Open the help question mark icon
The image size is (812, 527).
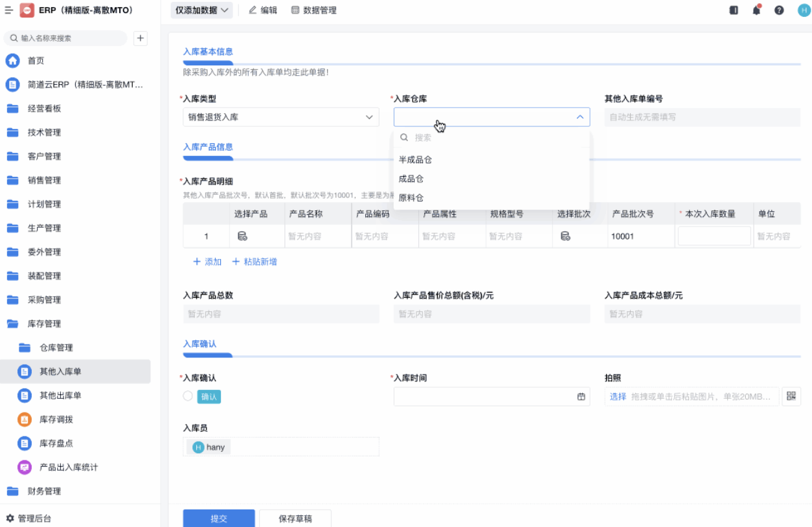[779, 10]
